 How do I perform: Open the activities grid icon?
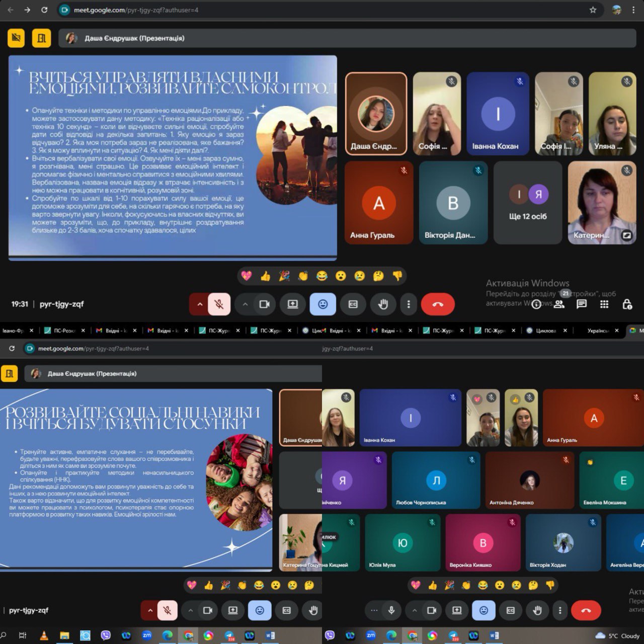pyautogui.click(x=604, y=304)
